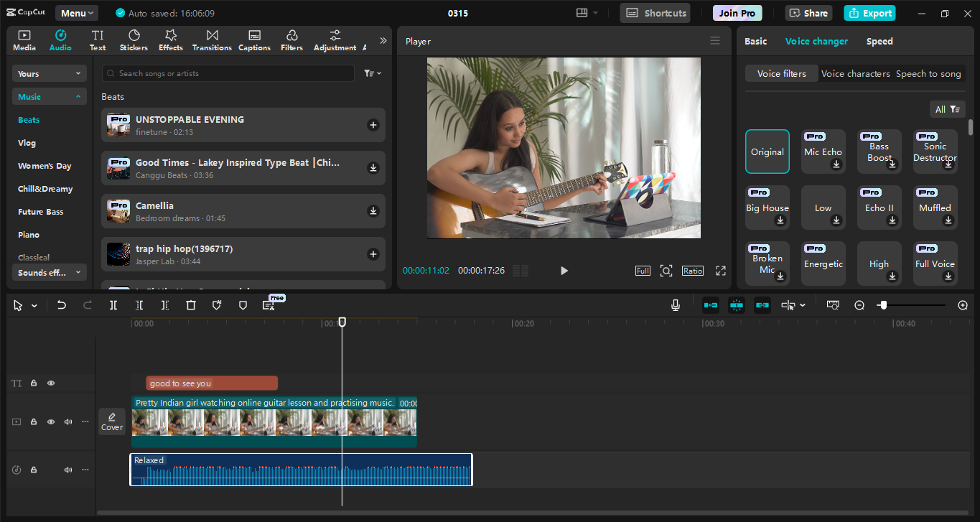Open the record voiceover microphone icon
Image resolution: width=980 pixels, height=522 pixels.
coord(675,304)
